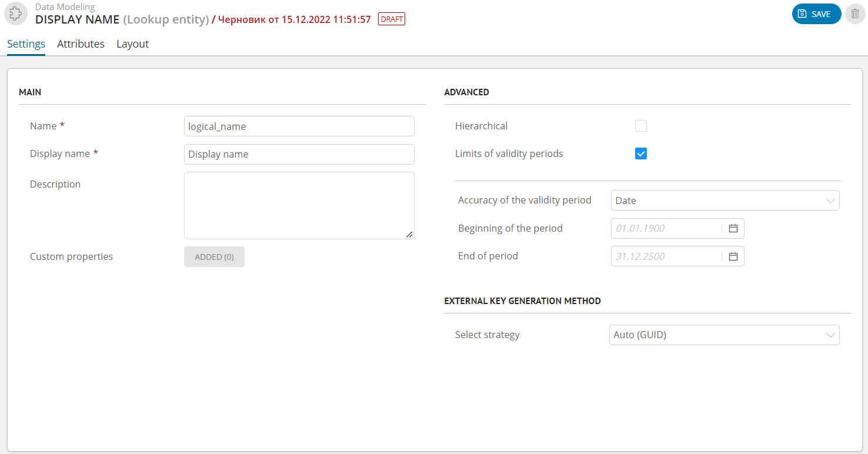Open calendar for Beginning of the period
The height and width of the screenshot is (454, 868).
tap(733, 228)
